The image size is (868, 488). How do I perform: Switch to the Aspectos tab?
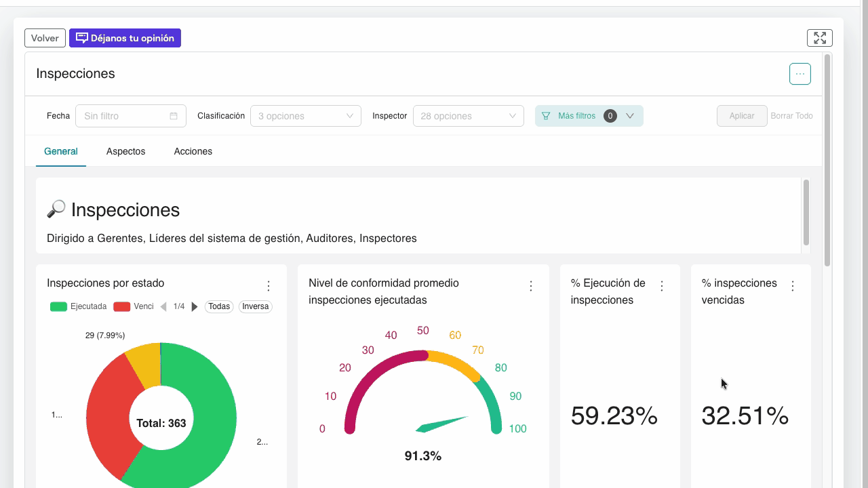click(x=125, y=151)
